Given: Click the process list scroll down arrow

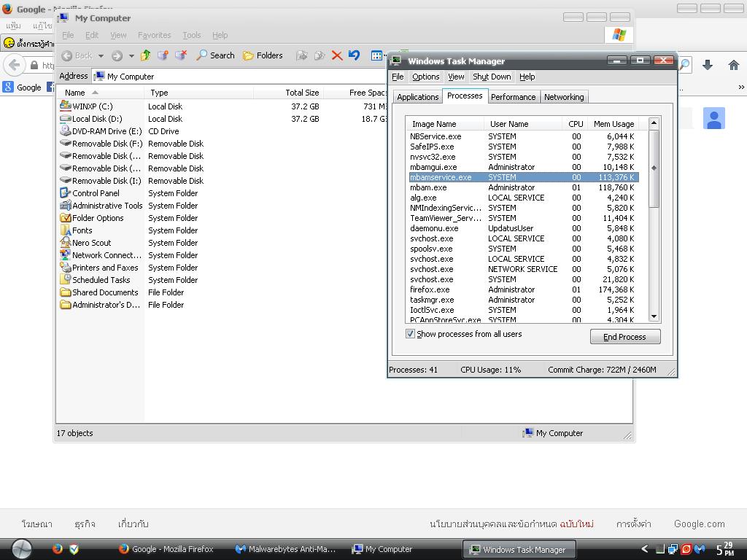Looking at the screenshot, I should [x=654, y=316].
